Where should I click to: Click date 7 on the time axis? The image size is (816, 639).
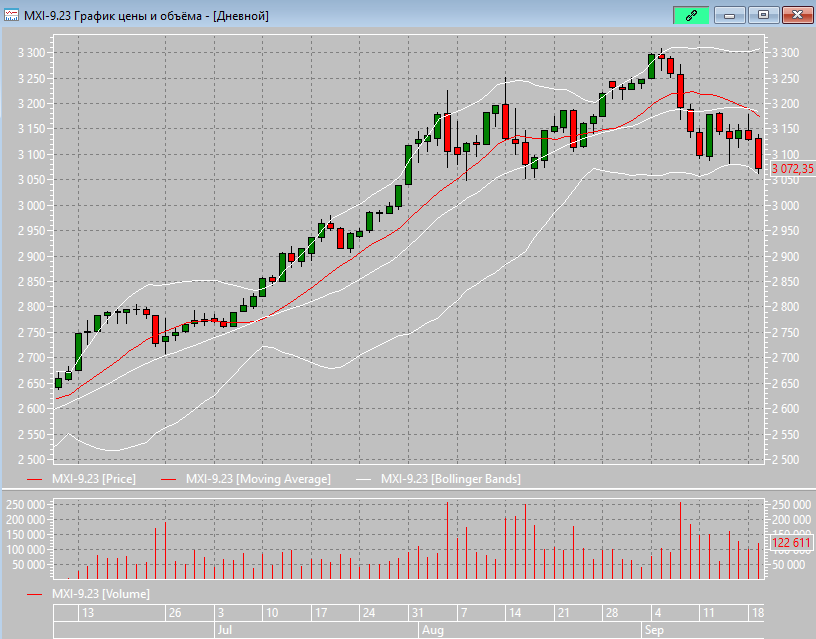click(x=464, y=612)
